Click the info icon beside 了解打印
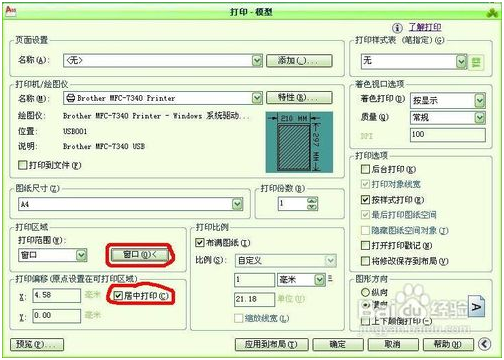 [397, 28]
